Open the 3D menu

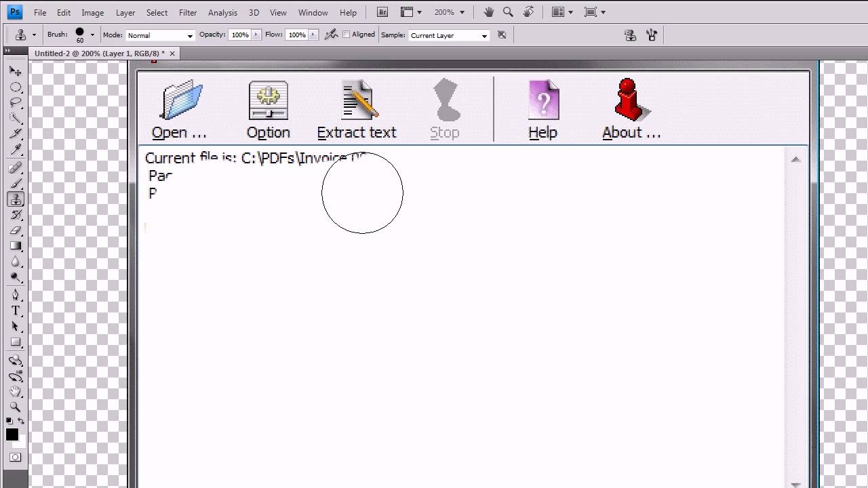point(254,12)
